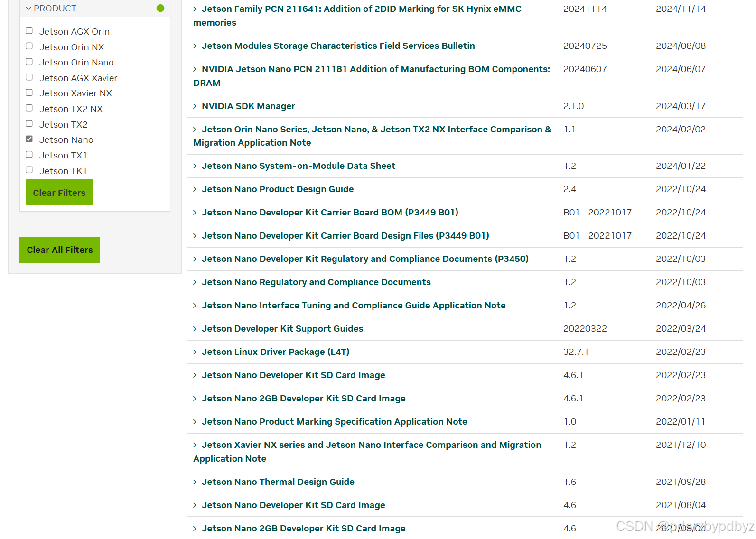Uncheck the Jetson Nano checkbox
Screen dimensions: 756x539
tap(29, 139)
